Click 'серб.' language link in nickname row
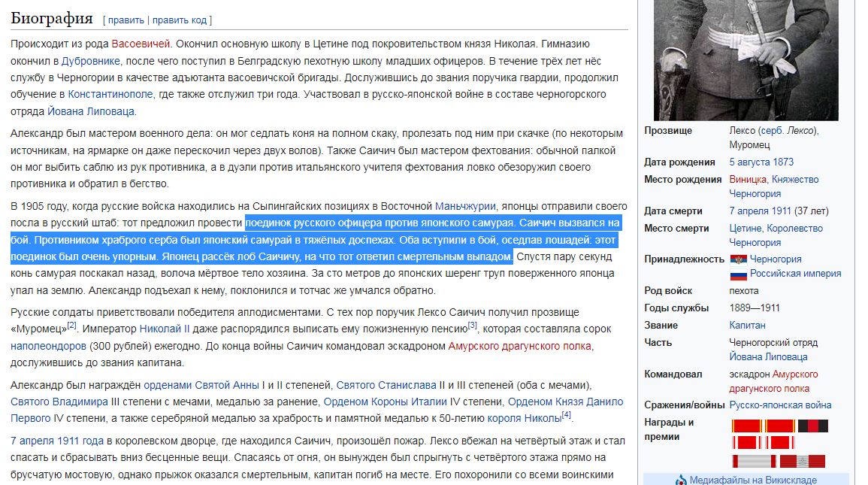868x485 pixels. [x=772, y=131]
